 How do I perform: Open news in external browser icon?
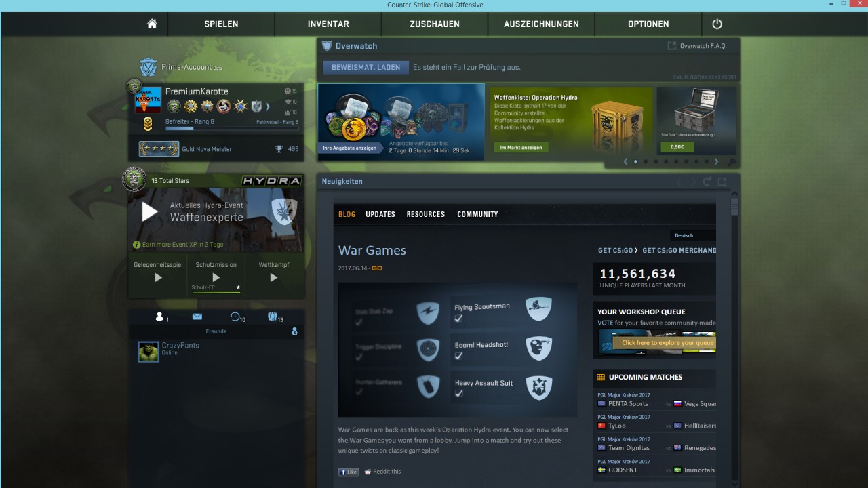point(722,182)
